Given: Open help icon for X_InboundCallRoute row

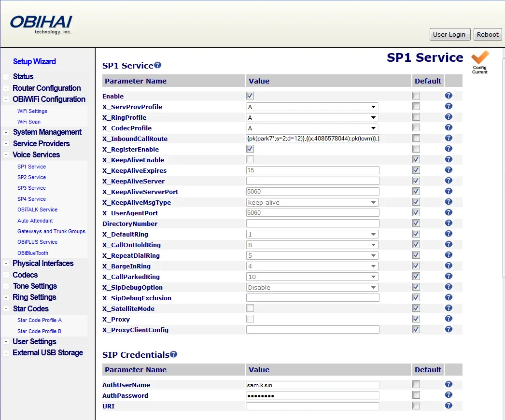Looking at the screenshot, I should 449,138.
